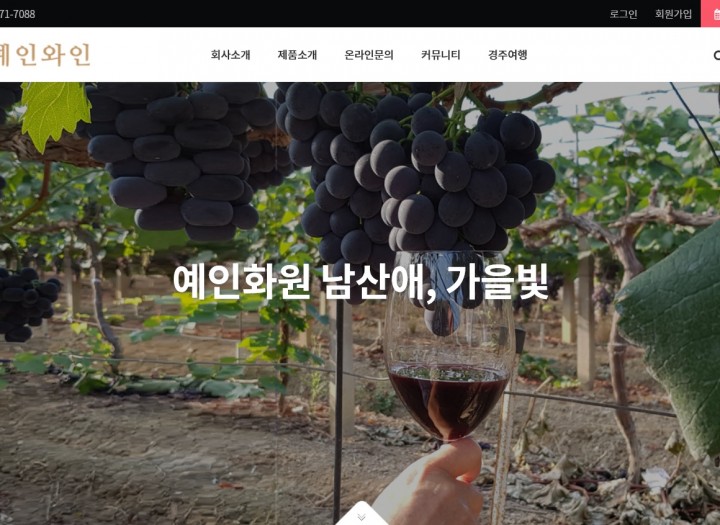Click the 예인와인 site logo
This screenshot has height=525, width=720.
point(45,55)
